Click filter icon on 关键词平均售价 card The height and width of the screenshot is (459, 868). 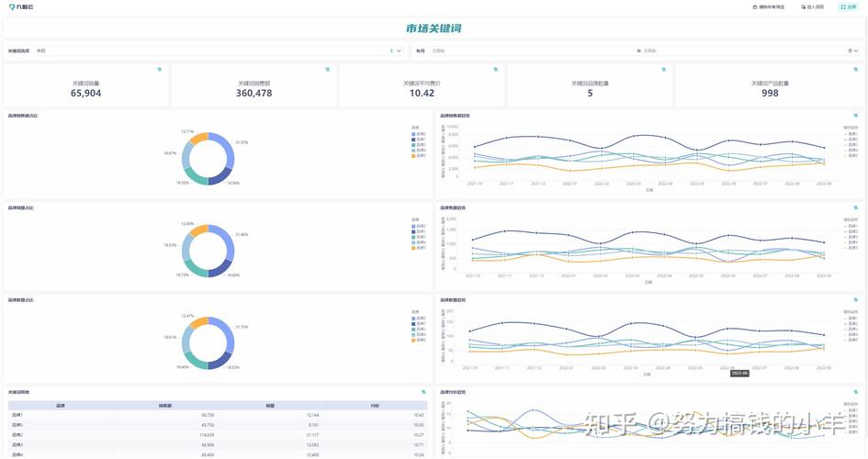tap(495, 69)
